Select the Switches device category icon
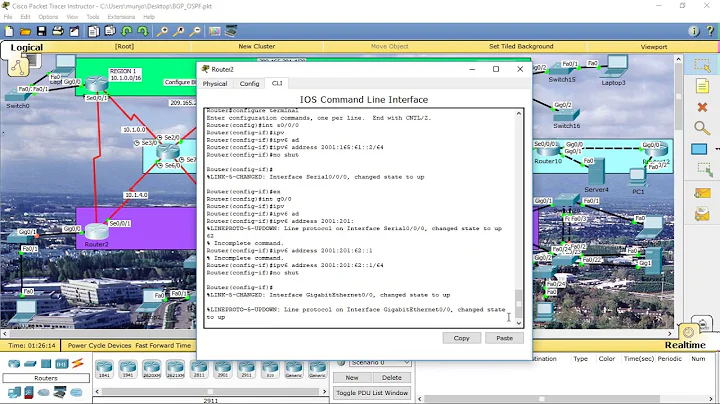The height and width of the screenshot is (404, 720). [x=30, y=364]
